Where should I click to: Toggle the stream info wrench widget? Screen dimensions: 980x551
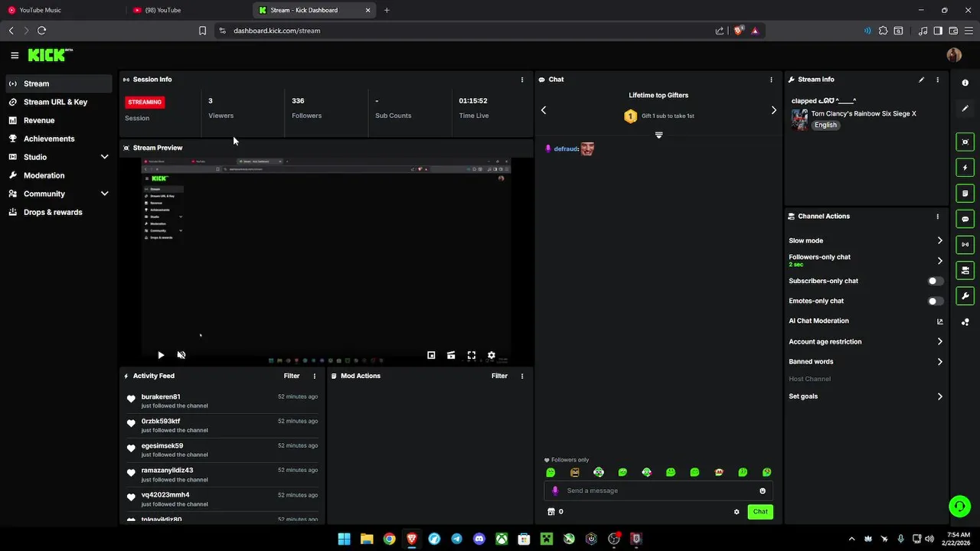965,296
